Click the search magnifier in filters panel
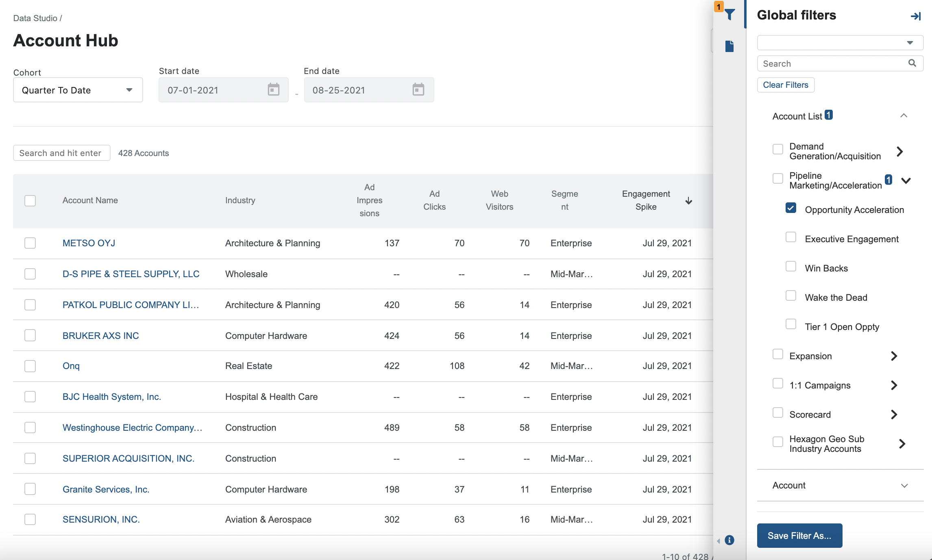Screen dimensions: 932x560 pyautogui.click(x=912, y=63)
